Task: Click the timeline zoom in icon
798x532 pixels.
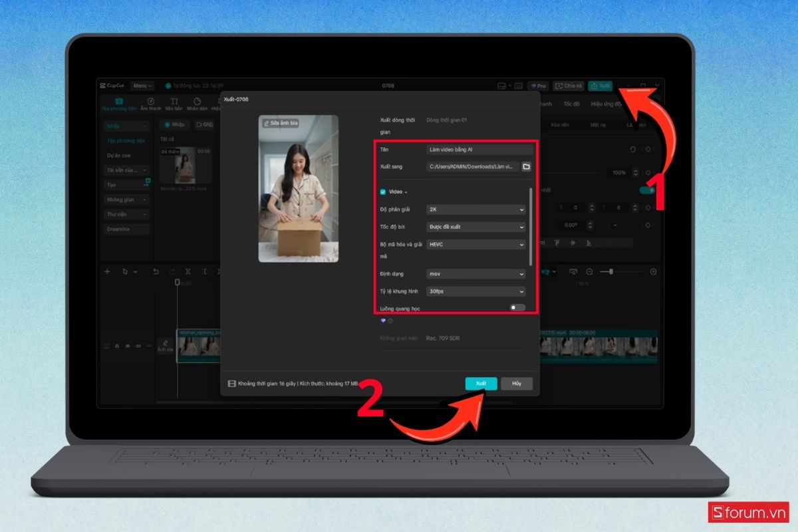Action: point(653,271)
